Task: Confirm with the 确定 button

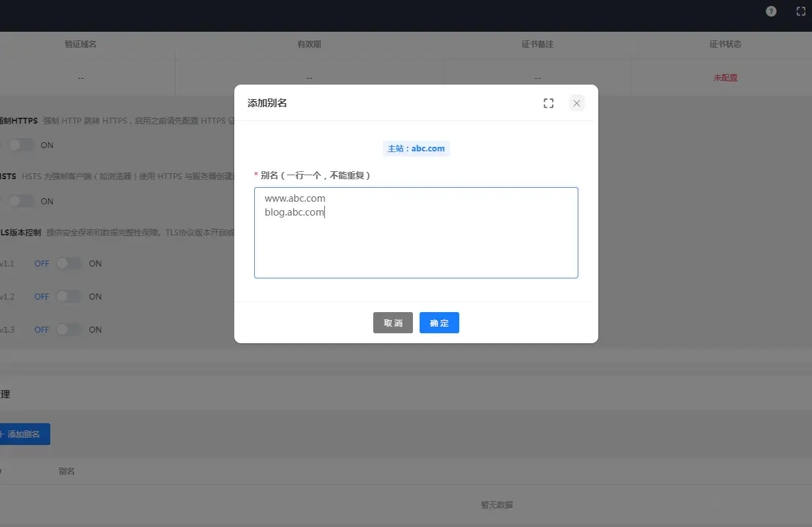Action: [x=439, y=323]
